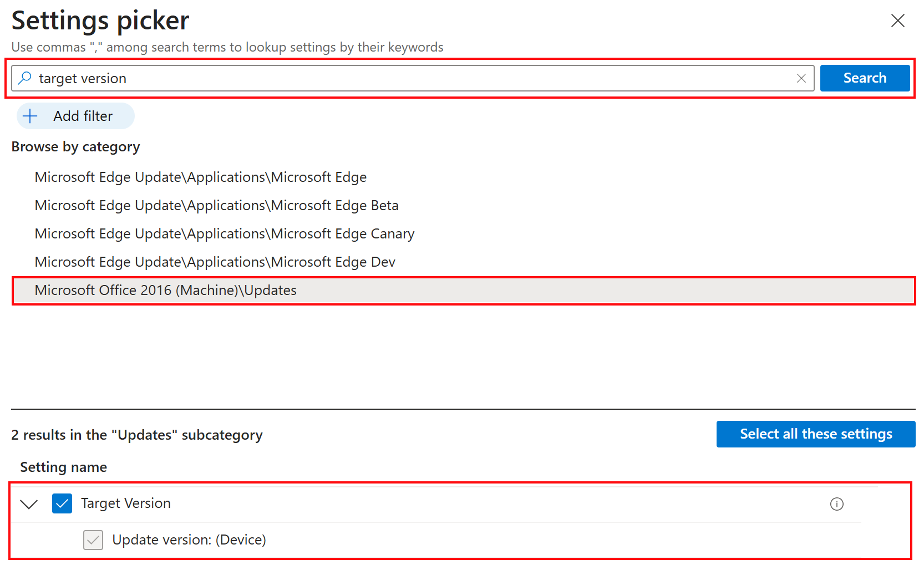View info for Target Version setting

[836, 503]
